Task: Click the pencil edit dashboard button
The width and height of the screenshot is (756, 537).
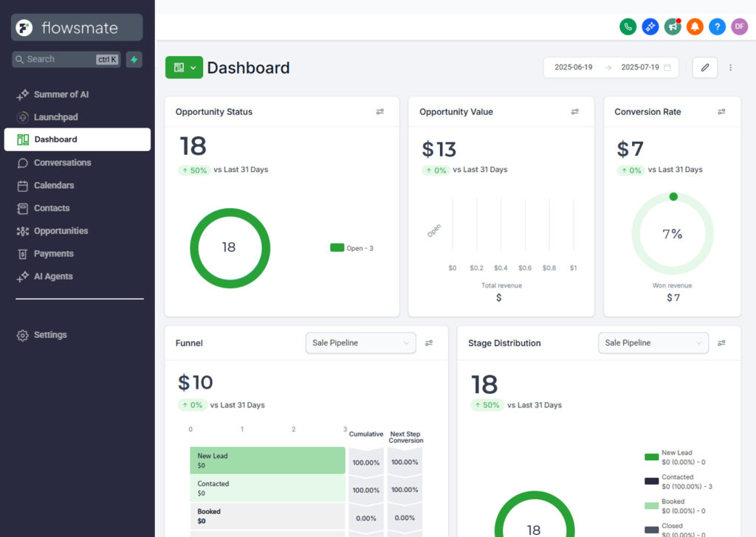Action: pos(705,67)
